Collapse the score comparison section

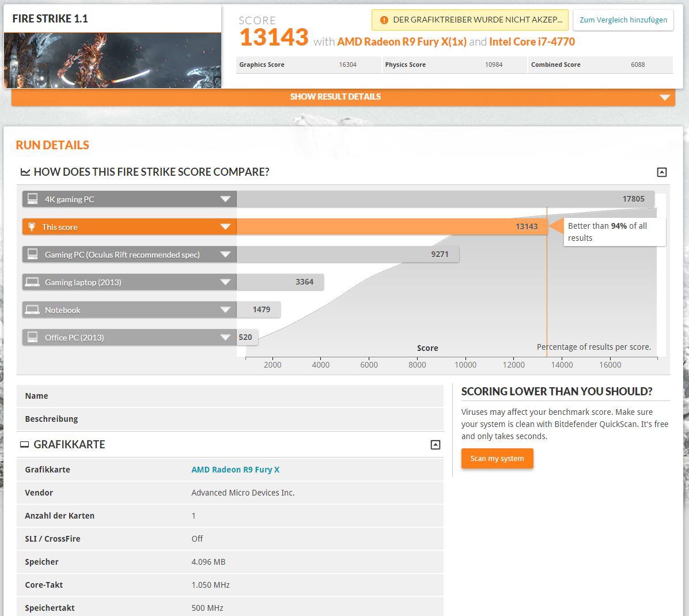click(661, 172)
